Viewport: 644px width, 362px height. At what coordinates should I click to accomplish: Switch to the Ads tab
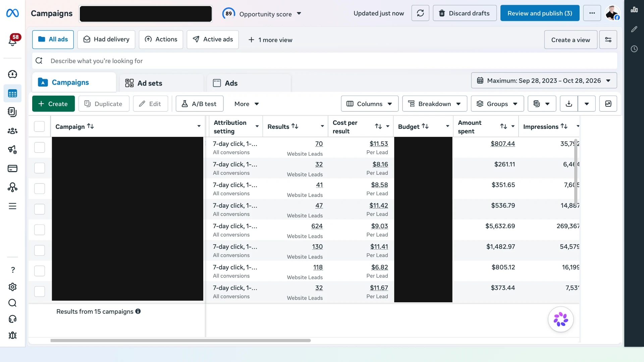(x=249, y=83)
